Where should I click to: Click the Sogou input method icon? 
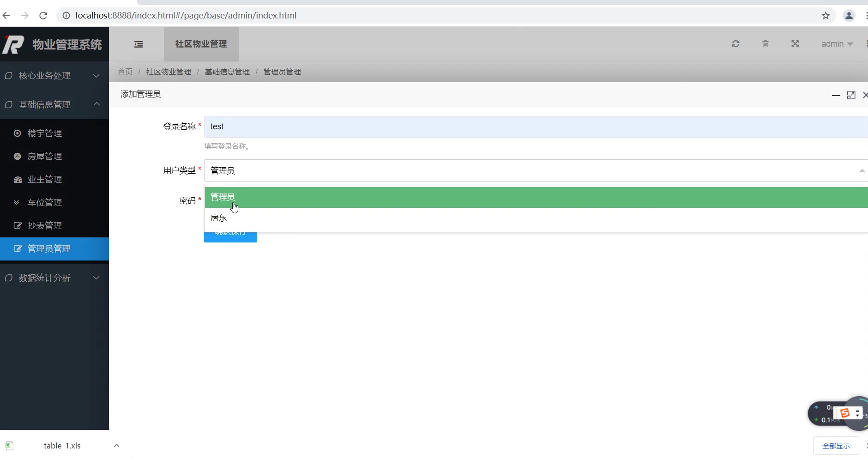point(845,413)
